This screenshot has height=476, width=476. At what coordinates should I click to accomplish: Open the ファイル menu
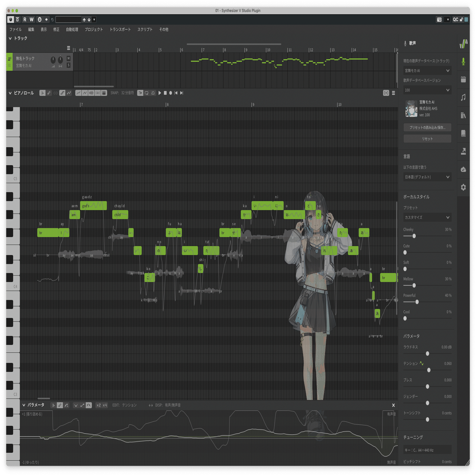[x=15, y=29]
